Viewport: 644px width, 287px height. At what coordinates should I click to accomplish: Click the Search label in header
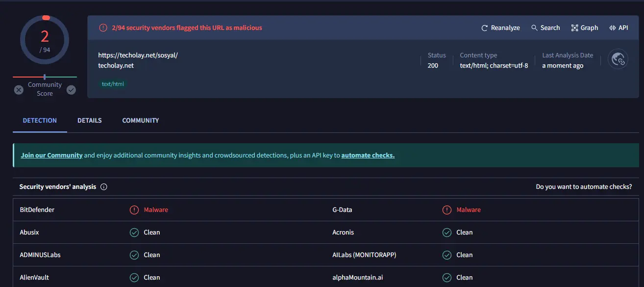coord(550,28)
